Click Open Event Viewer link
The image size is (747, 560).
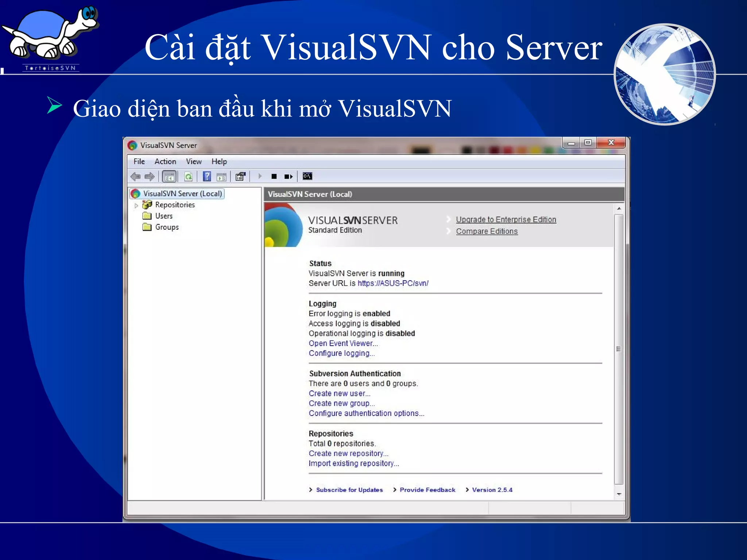click(343, 343)
